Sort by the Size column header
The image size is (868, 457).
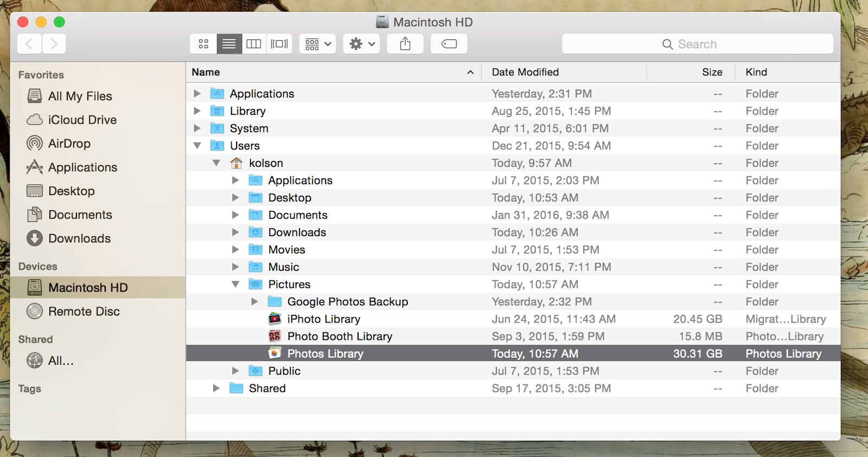pos(691,72)
